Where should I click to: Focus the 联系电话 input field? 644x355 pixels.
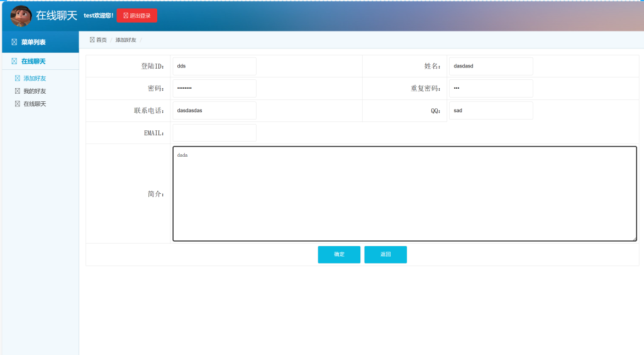214,111
